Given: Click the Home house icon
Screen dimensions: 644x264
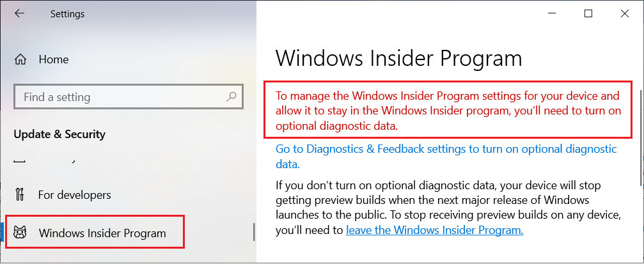Looking at the screenshot, I should click(x=21, y=59).
